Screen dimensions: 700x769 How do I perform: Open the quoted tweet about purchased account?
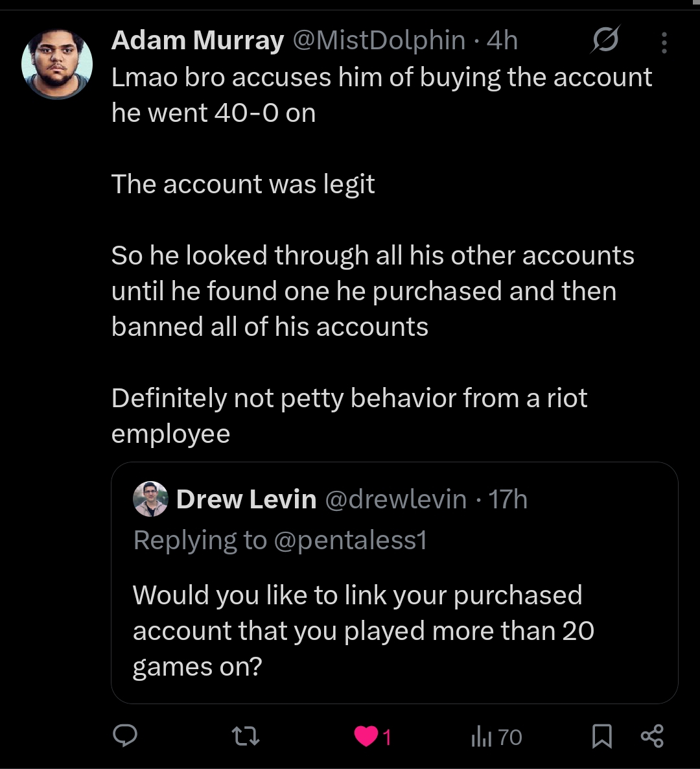pos(363,630)
